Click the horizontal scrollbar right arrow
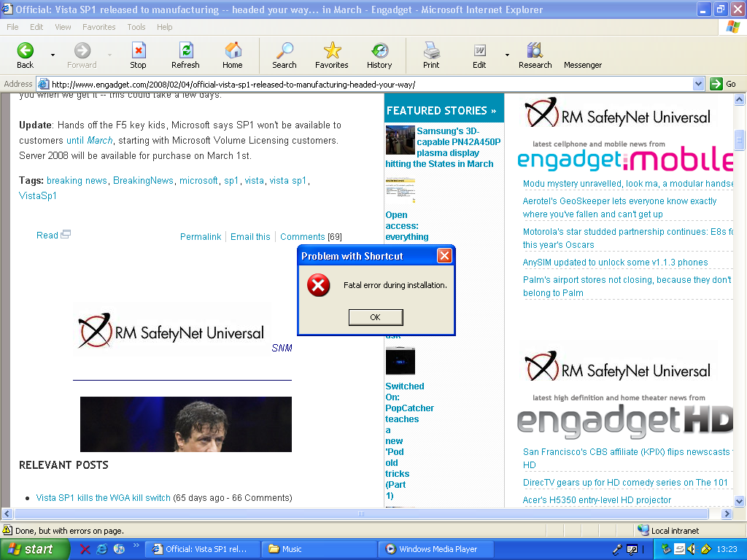 coord(727,514)
